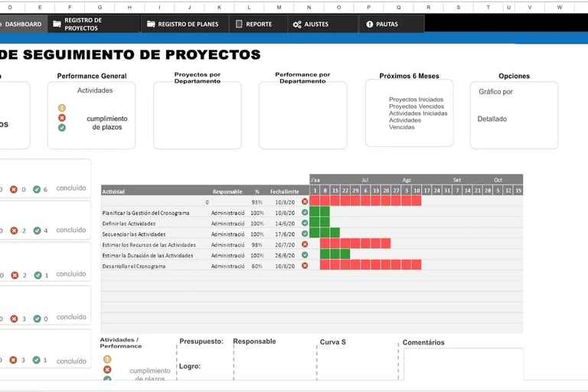The image size is (588, 392).
Task: Select the Detallado option
Action: [492, 119]
